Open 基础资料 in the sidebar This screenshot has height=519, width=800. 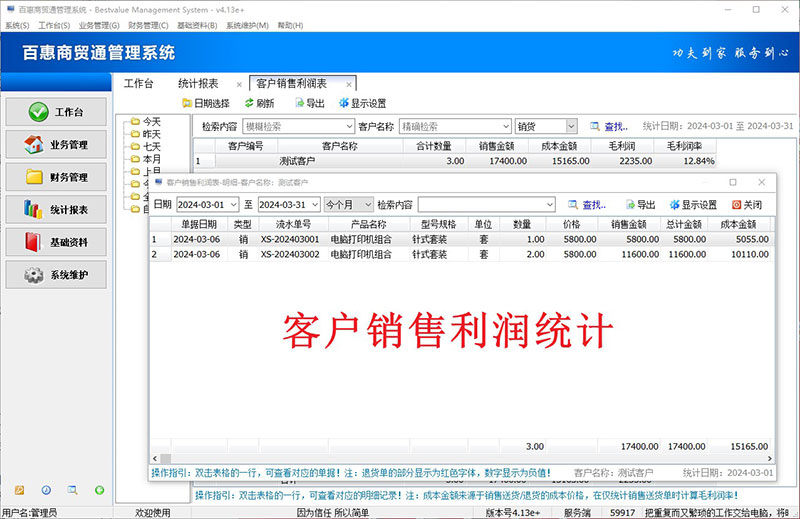[56, 242]
